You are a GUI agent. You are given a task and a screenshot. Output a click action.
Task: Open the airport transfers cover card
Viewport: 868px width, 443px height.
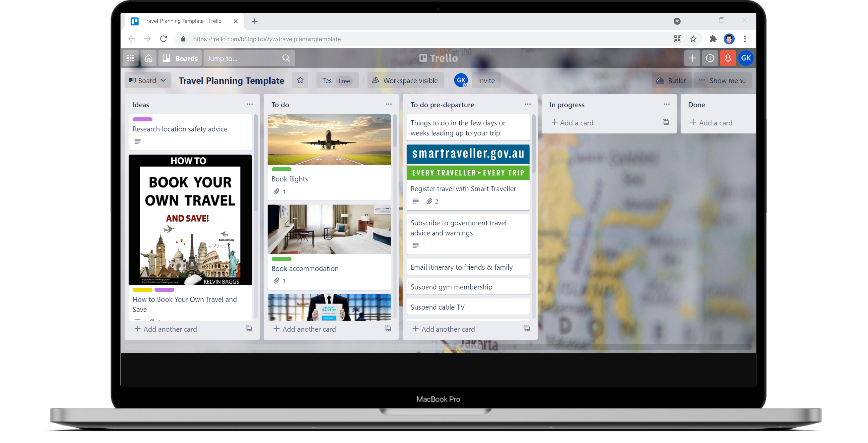329,307
